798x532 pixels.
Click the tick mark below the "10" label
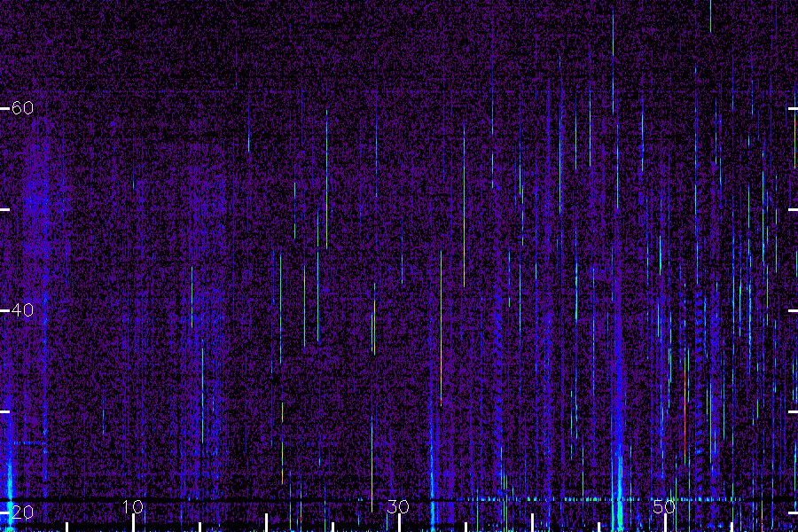coord(133,523)
